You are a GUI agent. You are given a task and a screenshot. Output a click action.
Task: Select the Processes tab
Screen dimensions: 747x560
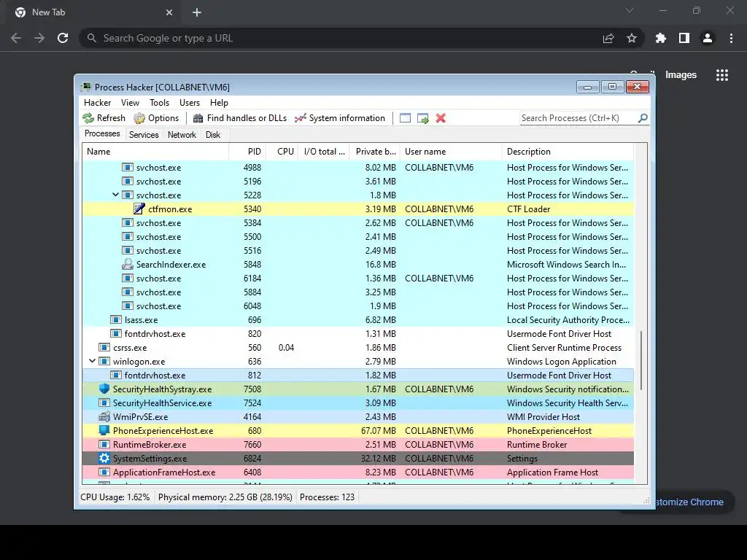coord(102,134)
